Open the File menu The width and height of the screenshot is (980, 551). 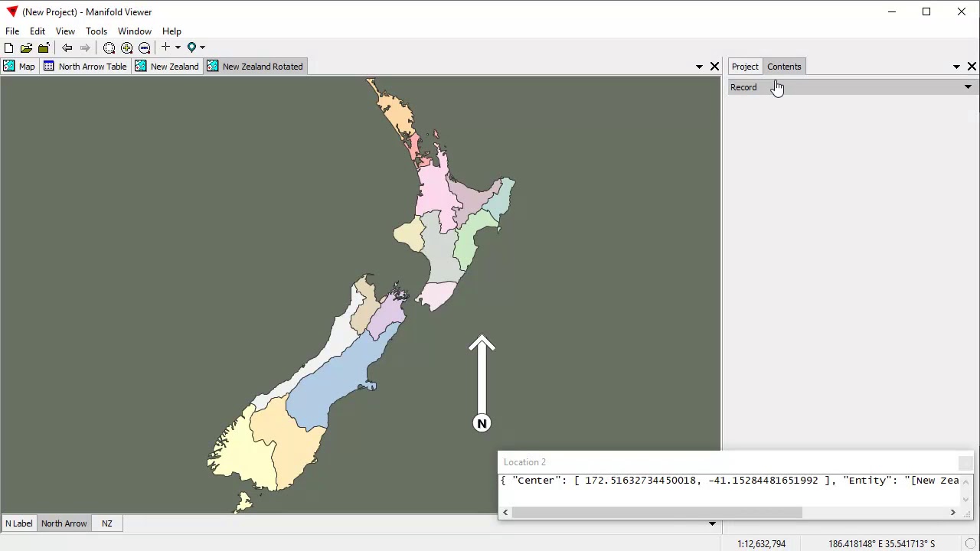coord(12,31)
